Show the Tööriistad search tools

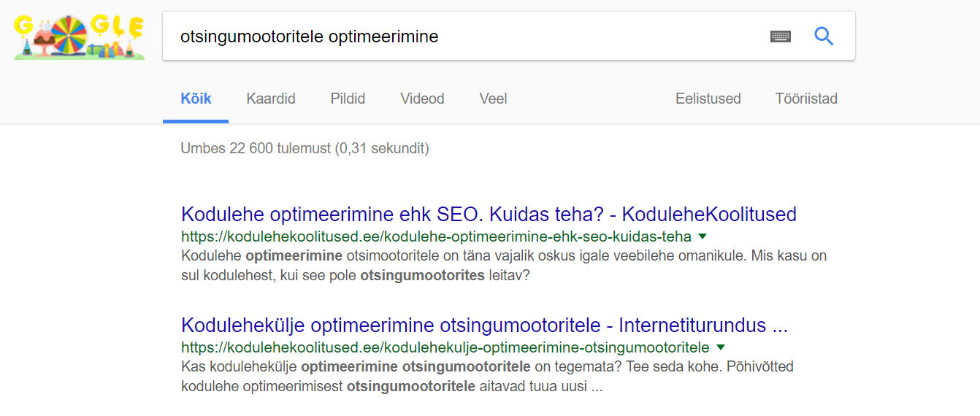coord(806,99)
